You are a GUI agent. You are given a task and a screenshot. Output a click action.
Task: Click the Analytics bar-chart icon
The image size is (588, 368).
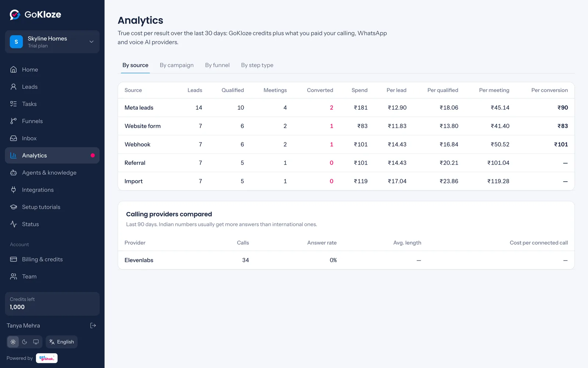(14, 155)
